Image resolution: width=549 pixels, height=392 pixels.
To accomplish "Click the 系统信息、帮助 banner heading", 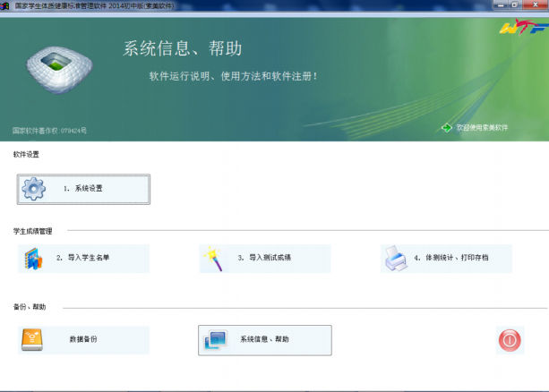I will pos(183,48).
